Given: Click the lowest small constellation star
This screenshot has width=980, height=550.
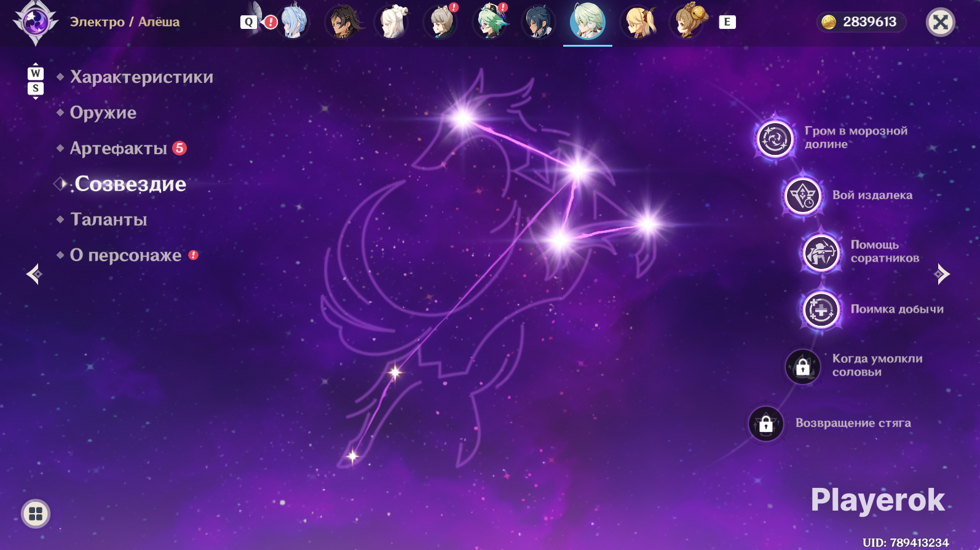Looking at the screenshot, I should click(352, 456).
